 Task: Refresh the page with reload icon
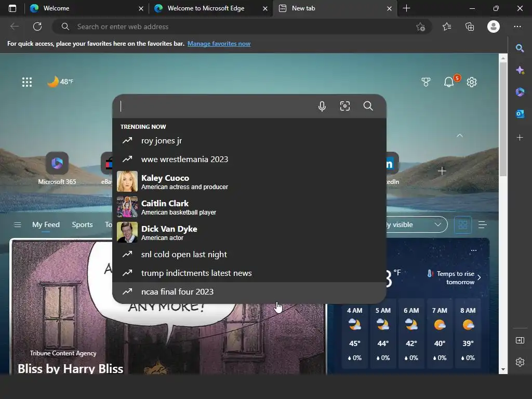[x=37, y=26]
